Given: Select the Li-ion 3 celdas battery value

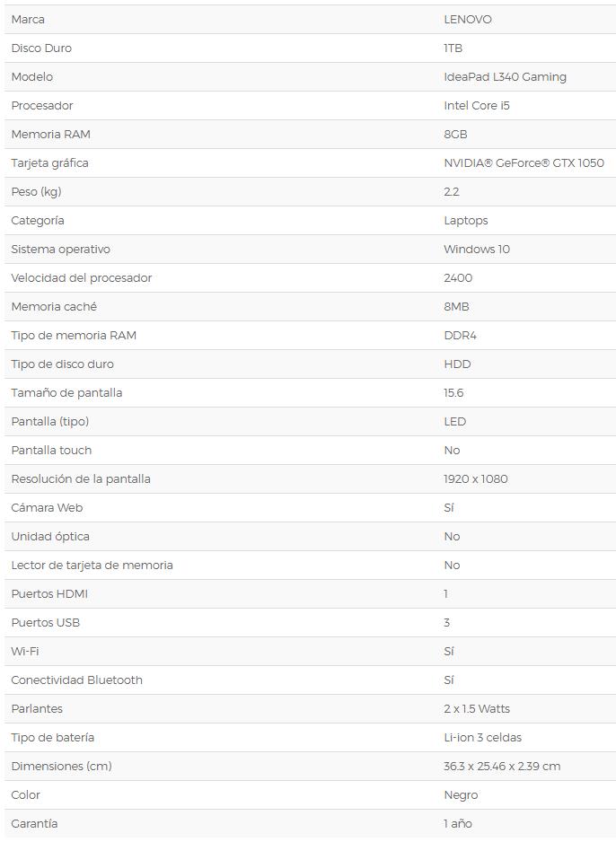Looking at the screenshot, I should click(482, 737).
